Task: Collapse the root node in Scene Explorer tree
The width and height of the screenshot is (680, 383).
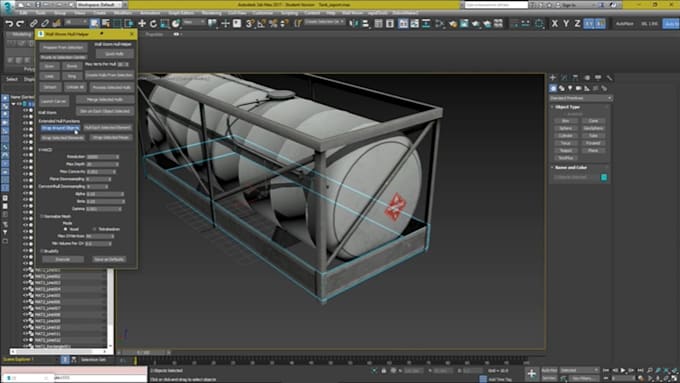Action: point(13,104)
